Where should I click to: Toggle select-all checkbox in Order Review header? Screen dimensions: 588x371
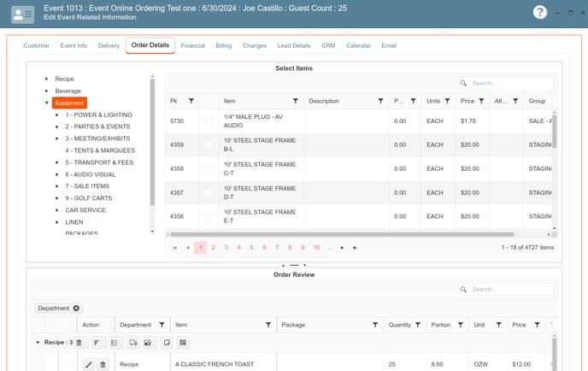click(67, 325)
